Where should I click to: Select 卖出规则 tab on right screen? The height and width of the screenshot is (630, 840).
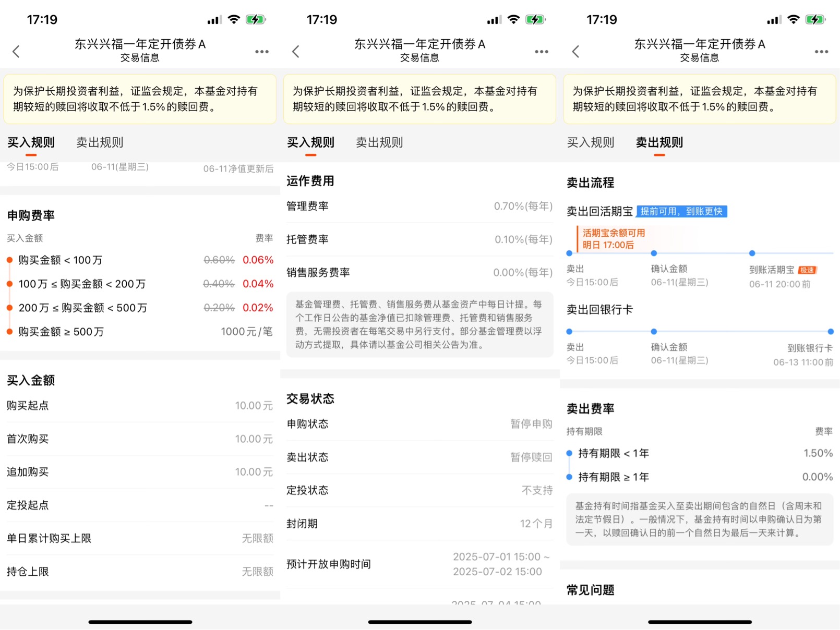point(659,142)
